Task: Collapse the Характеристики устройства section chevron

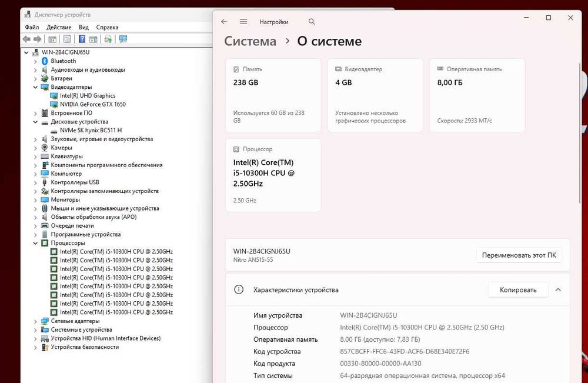Action: coord(558,290)
